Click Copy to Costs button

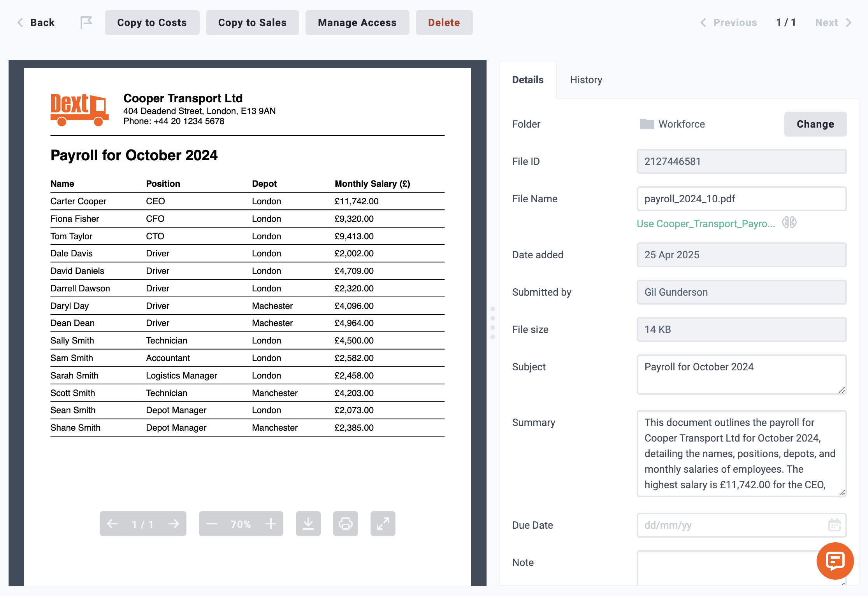pos(152,23)
